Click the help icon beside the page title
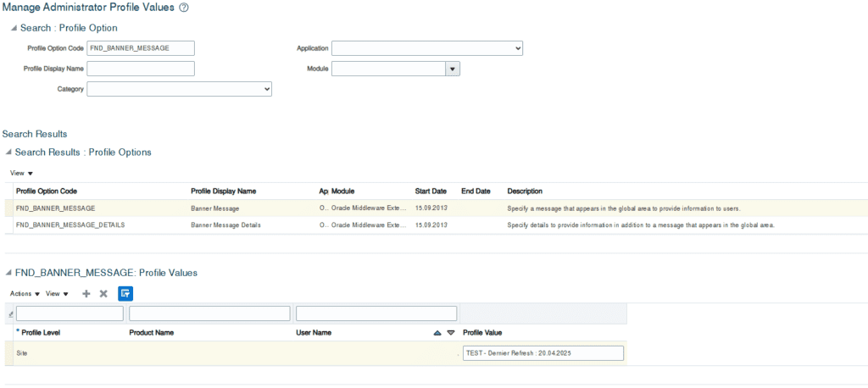 pyautogui.click(x=184, y=8)
